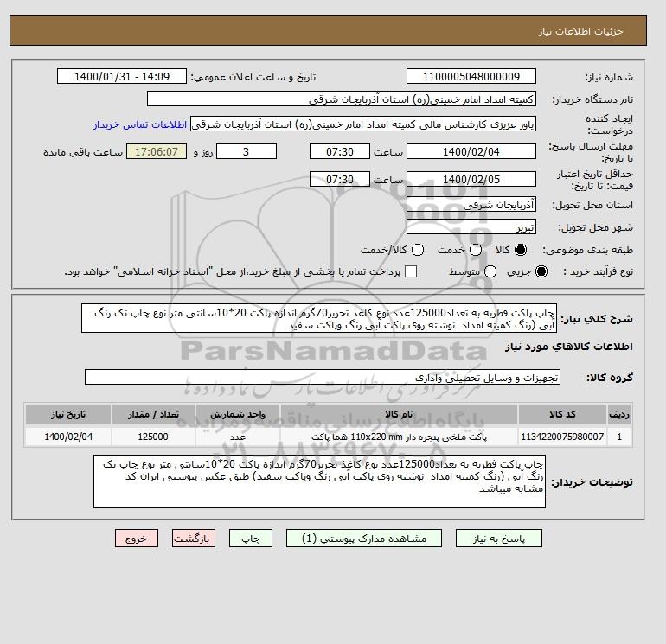This screenshot has width=666, height=644.
Task: Click the delivery city field تبریز
Action: 471,227
